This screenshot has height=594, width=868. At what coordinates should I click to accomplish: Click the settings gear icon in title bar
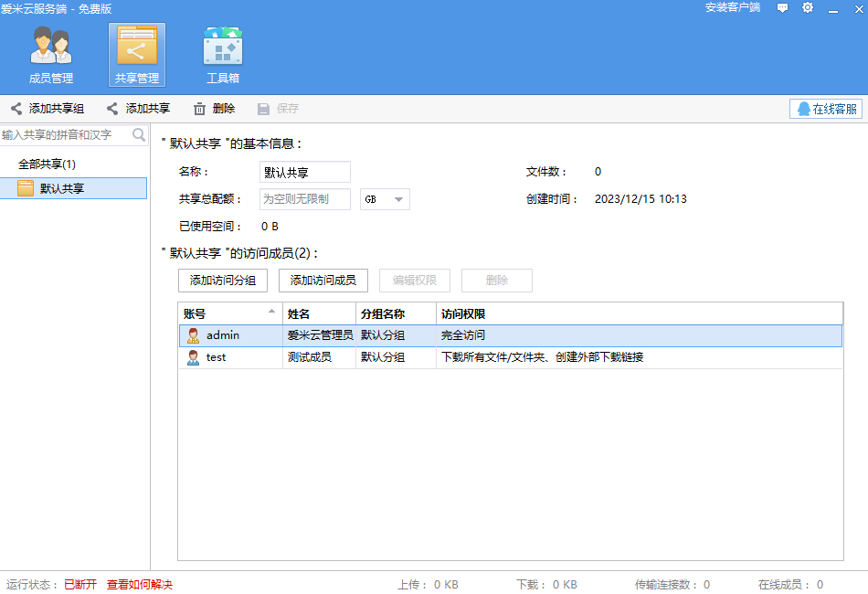(x=808, y=8)
